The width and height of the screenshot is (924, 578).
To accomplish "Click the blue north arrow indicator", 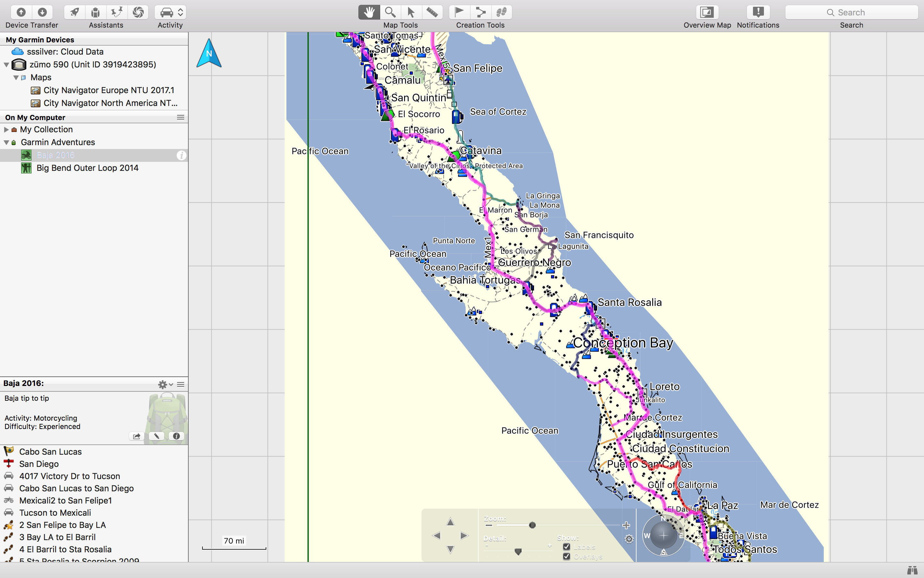I will point(209,53).
